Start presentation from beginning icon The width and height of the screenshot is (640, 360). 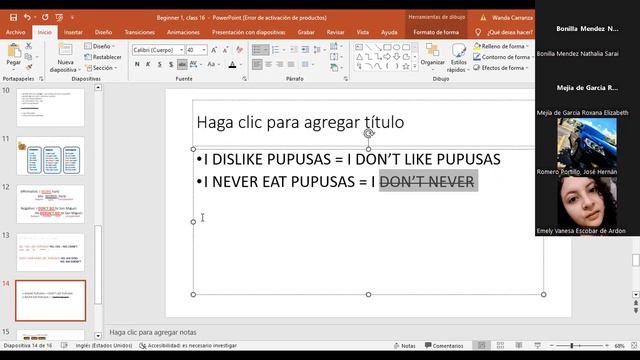[59, 17]
